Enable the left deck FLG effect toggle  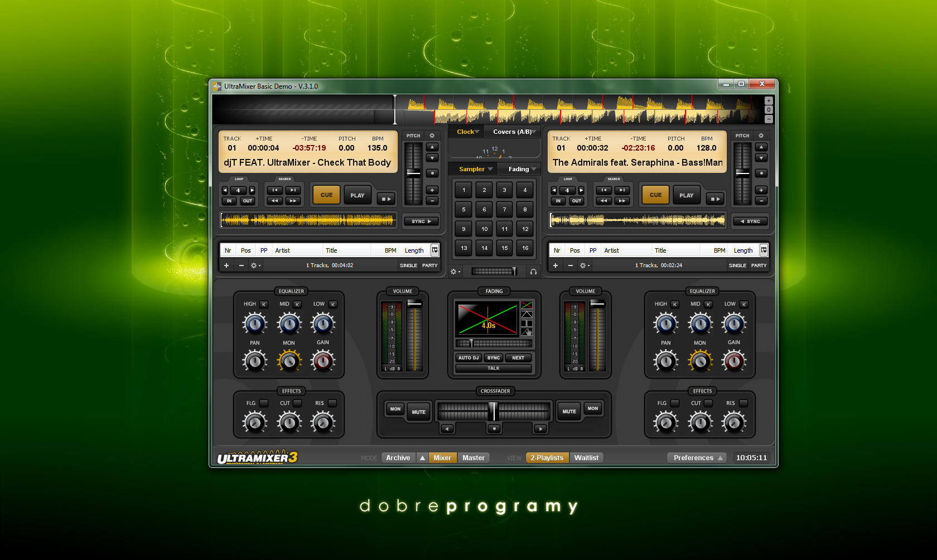click(264, 403)
